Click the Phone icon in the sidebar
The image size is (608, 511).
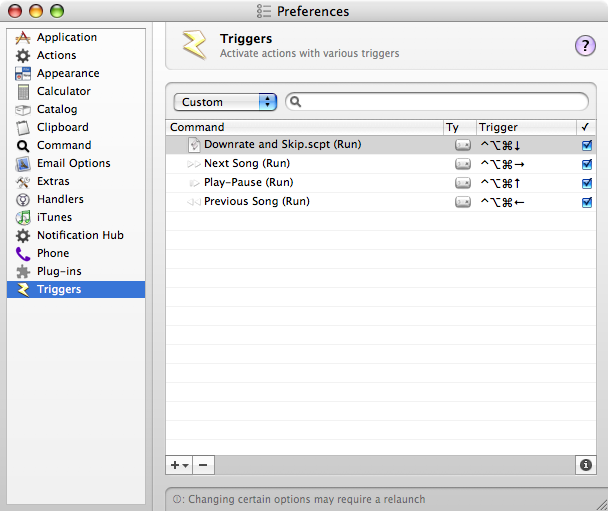click(23, 254)
